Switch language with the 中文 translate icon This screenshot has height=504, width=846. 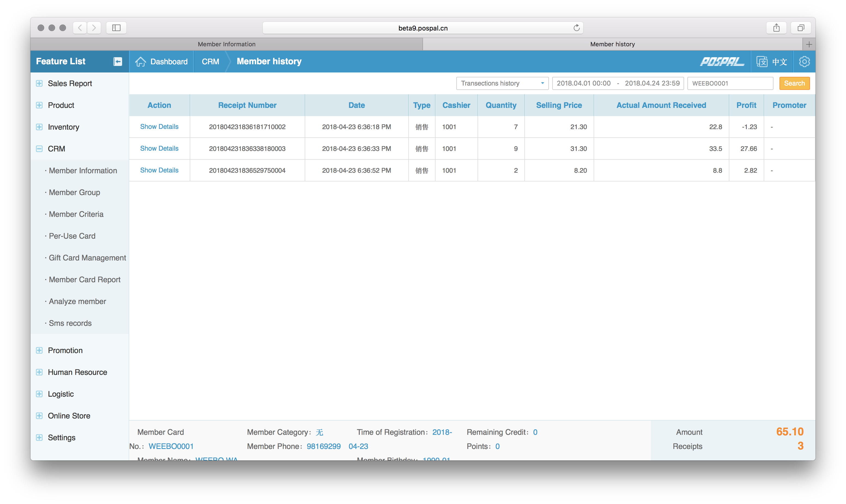coord(762,62)
